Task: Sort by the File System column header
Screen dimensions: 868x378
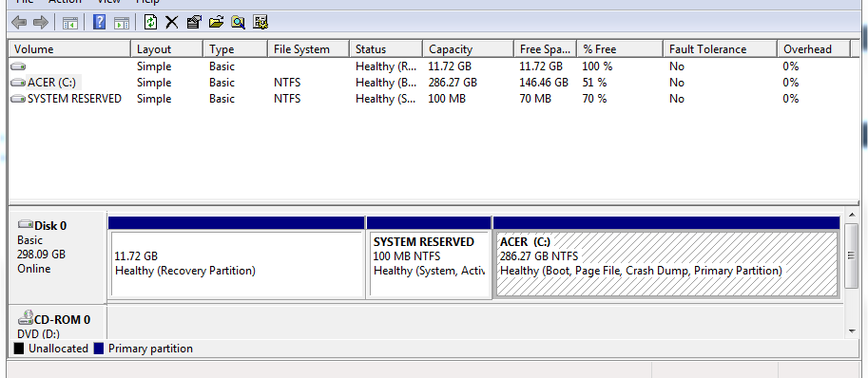Action: coord(308,49)
